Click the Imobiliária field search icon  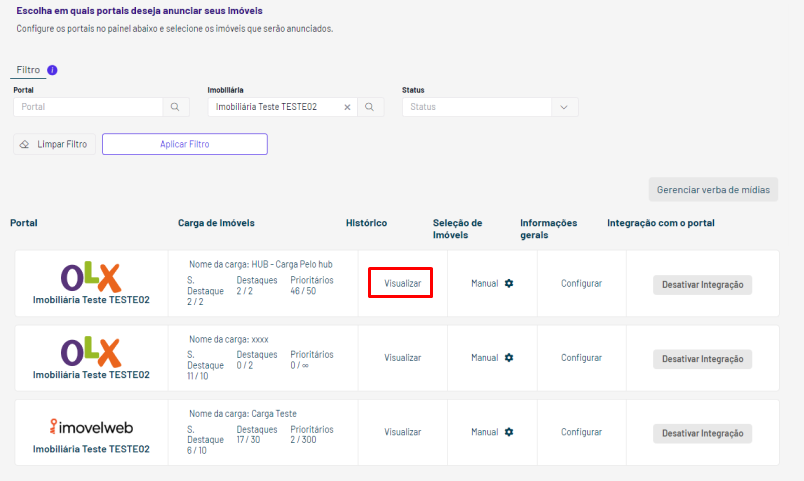[370, 107]
